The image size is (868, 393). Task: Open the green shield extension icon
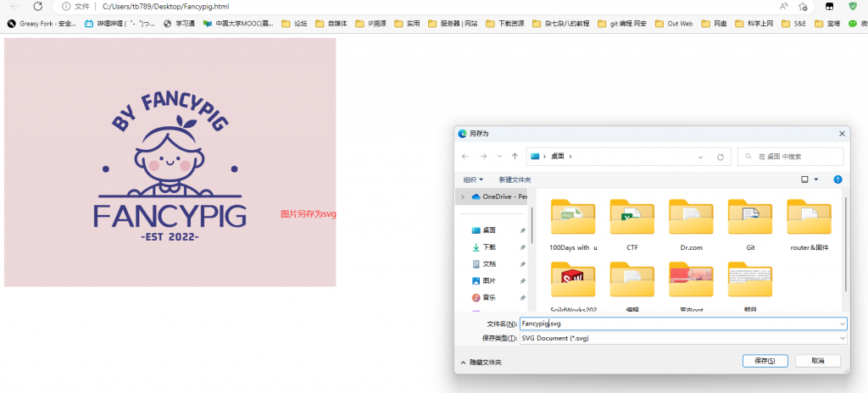coord(853,6)
